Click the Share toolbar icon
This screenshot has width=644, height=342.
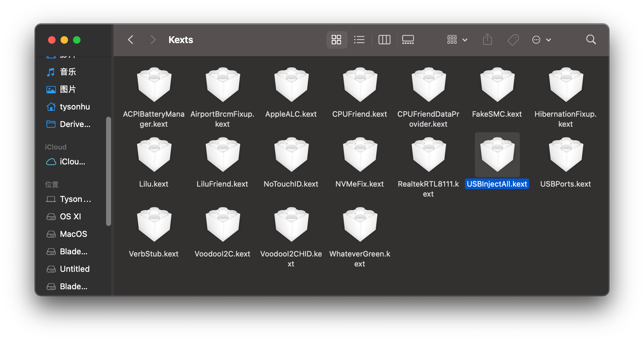click(x=487, y=40)
